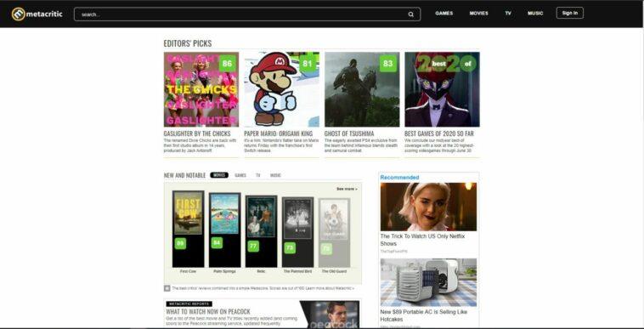Click the 83 score badge on Ghost of Tsushima

click(x=387, y=64)
